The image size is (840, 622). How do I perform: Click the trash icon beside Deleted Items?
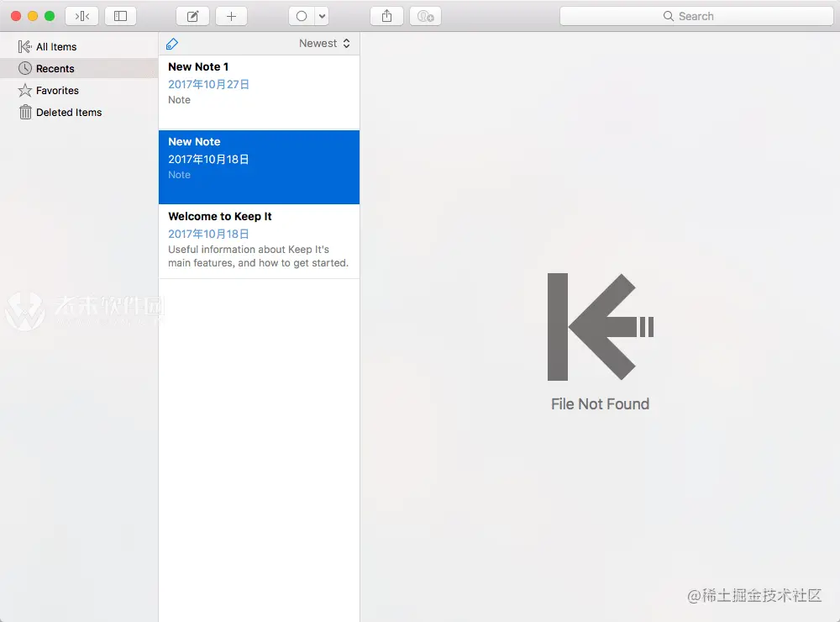(x=25, y=112)
